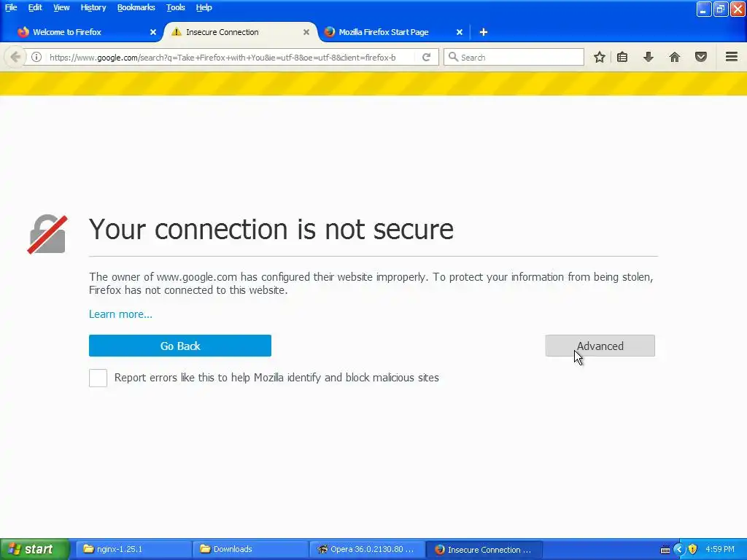
Task: Reload the current page
Action: click(x=426, y=57)
